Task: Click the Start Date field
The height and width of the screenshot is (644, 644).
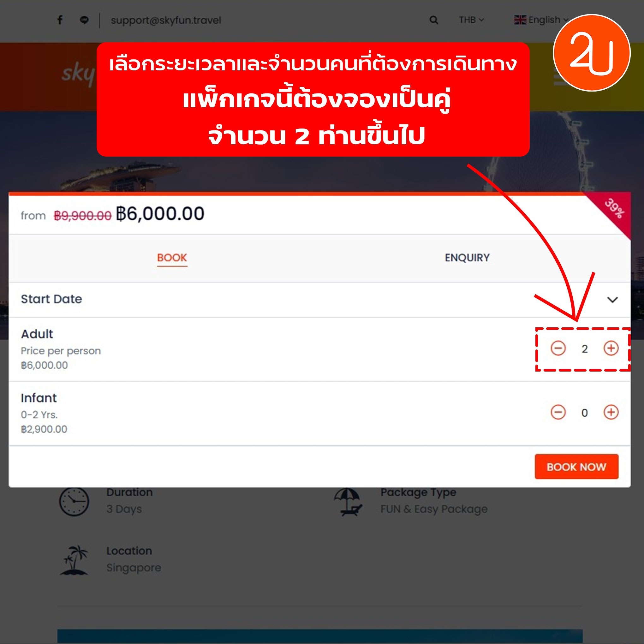Action: click(319, 300)
